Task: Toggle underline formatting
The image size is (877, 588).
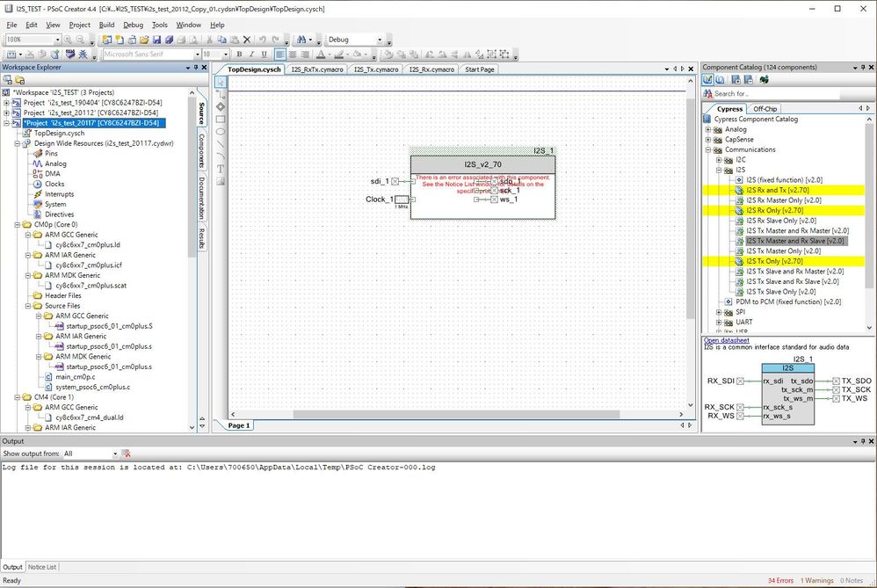Action: 264,54
